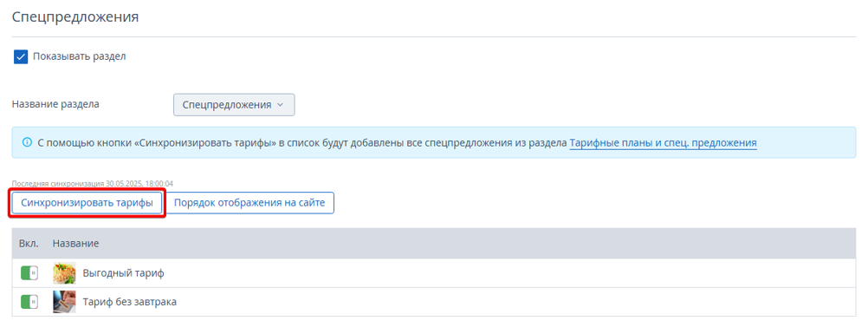This screenshot has height=334, width=868.
Task: Follow the Тарифные планы и спец. предложения link
Action: click(664, 143)
